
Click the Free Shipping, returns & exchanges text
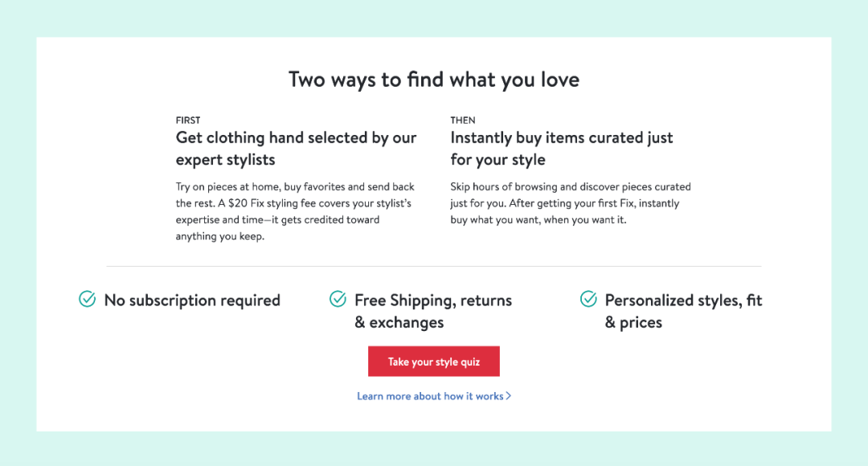(433, 311)
